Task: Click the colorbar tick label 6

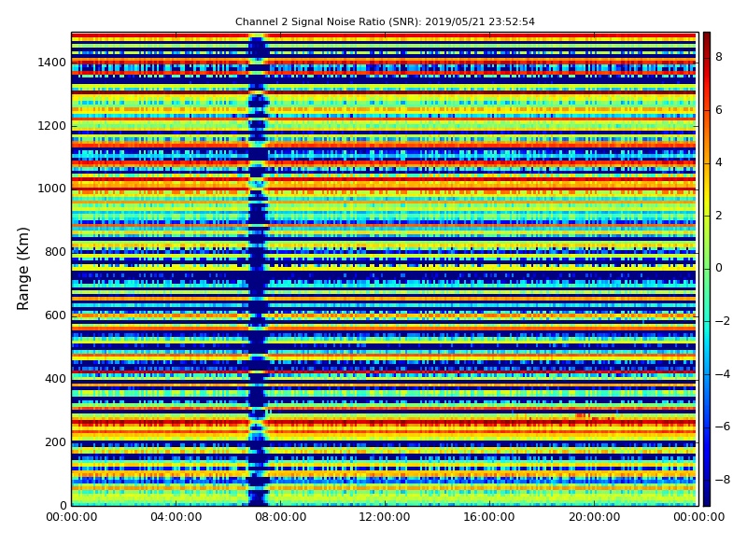Action: point(719,110)
